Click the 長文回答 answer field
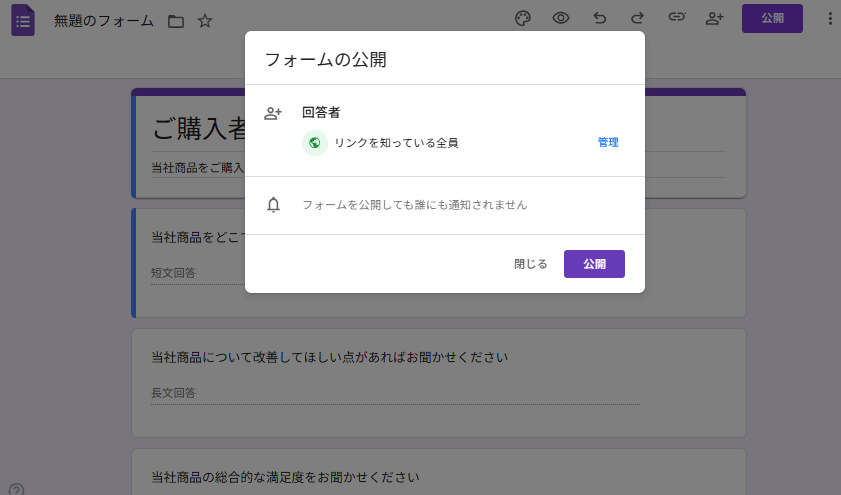The image size is (841, 495). point(394,393)
